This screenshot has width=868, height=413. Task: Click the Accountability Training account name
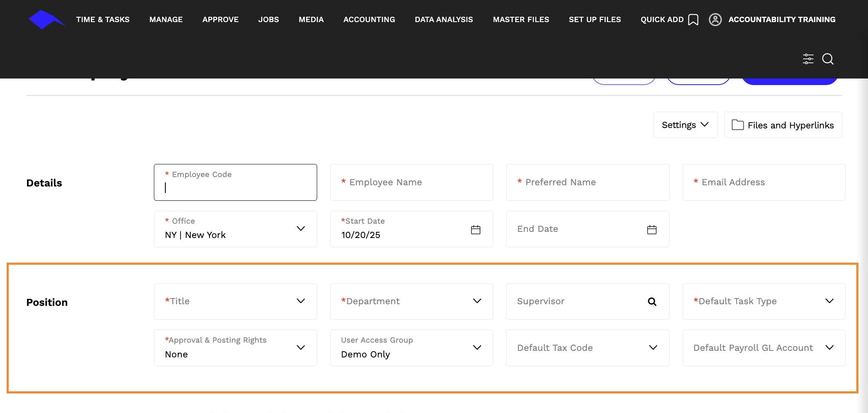point(782,20)
